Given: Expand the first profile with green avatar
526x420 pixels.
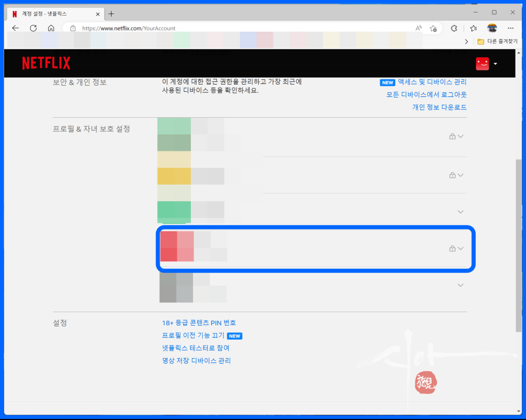Looking at the screenshot, I should [x=461, y=136].
